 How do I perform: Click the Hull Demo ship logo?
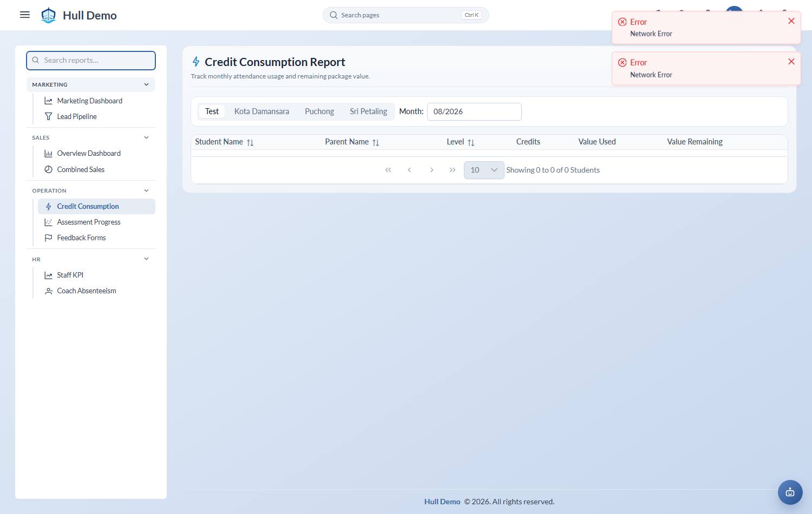(49, 15)
